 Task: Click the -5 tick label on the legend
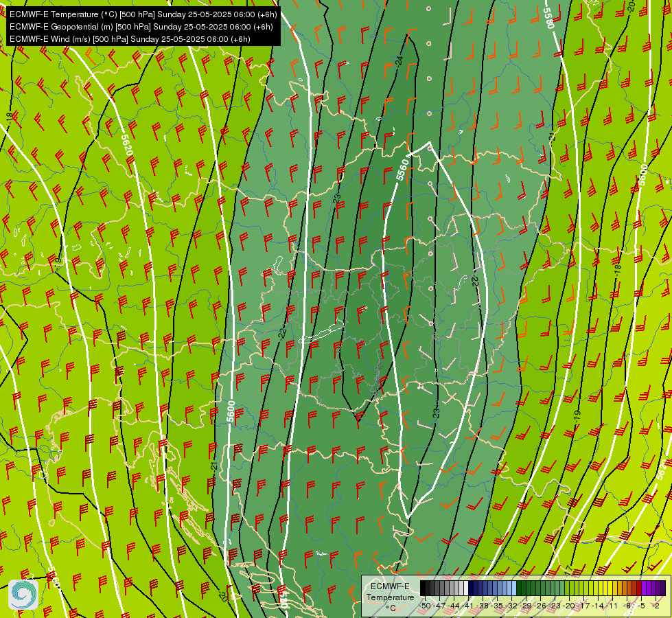tap(641, 606)
